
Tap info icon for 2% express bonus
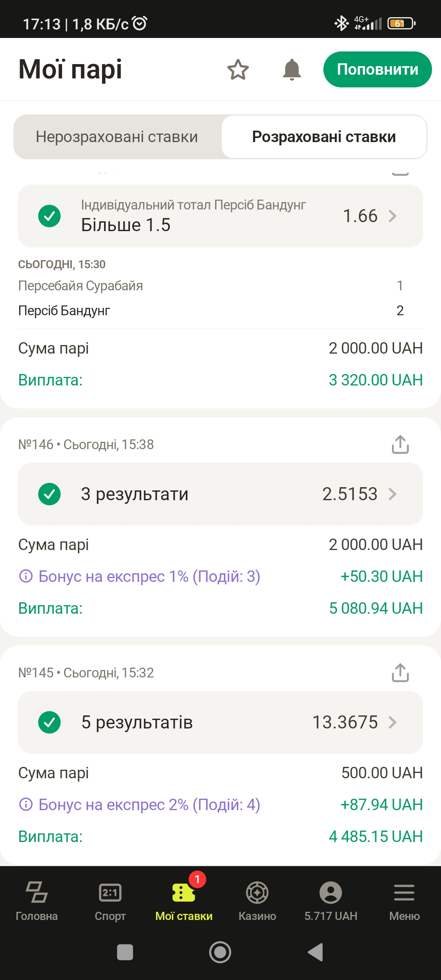(x=26, y=805)
